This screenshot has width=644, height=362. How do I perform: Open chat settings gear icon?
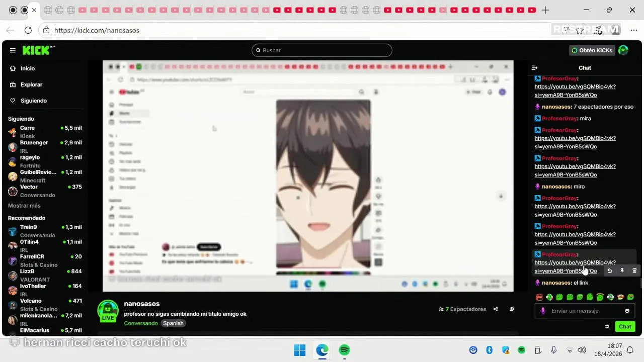coord(607,326)
